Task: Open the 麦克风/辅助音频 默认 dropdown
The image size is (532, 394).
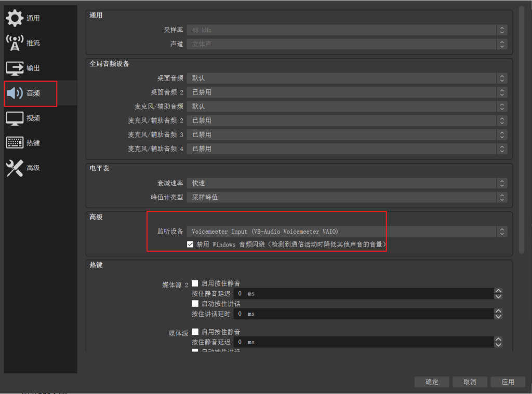Action: (x=347, y=106)
